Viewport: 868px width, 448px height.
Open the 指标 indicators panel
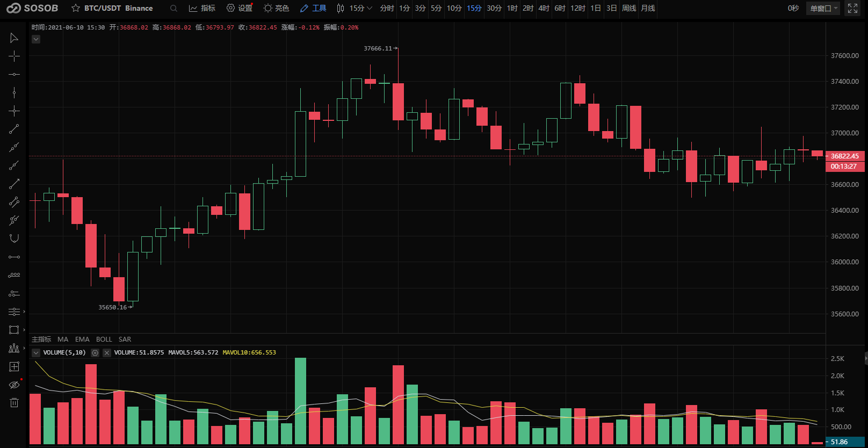coord(202,8)
